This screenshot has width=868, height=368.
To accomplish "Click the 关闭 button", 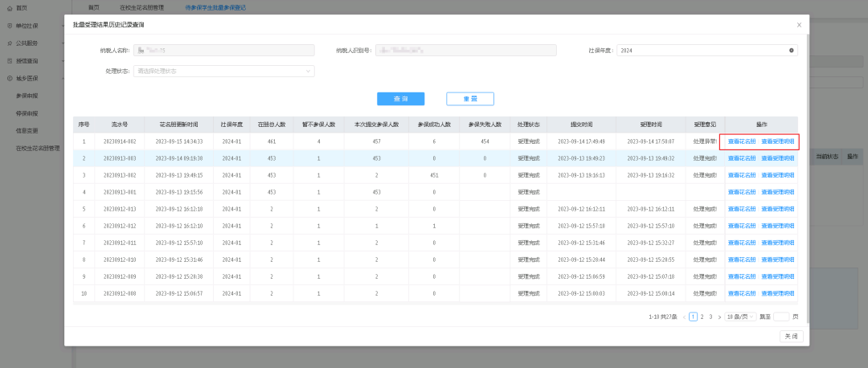I will pos(791,337).
